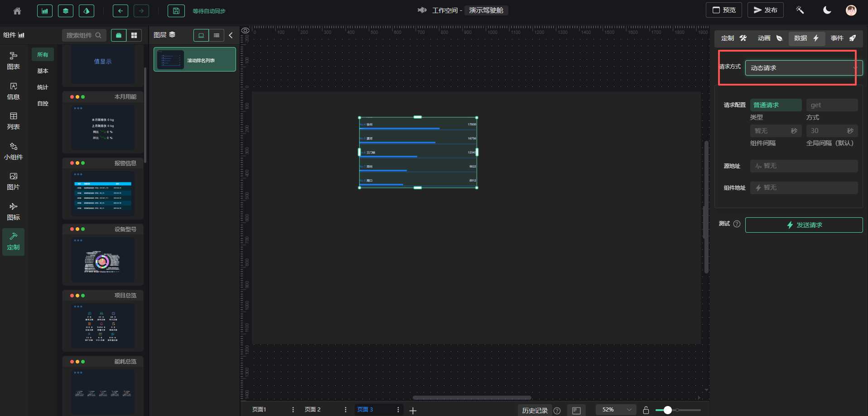The width and height of the screenshot is (868, 416).
Task: Toggle canvas eye visibility icon
Action: click(245, 30)
